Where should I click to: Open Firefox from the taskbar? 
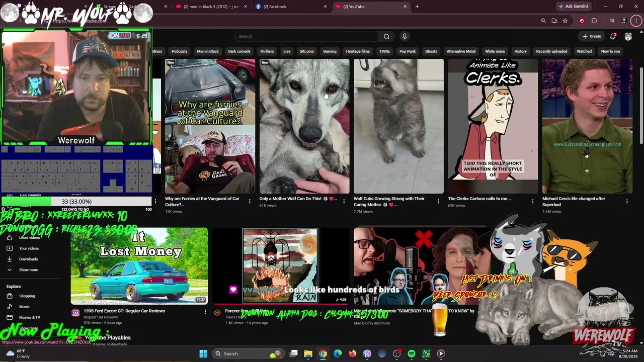(x=352, y=353)
